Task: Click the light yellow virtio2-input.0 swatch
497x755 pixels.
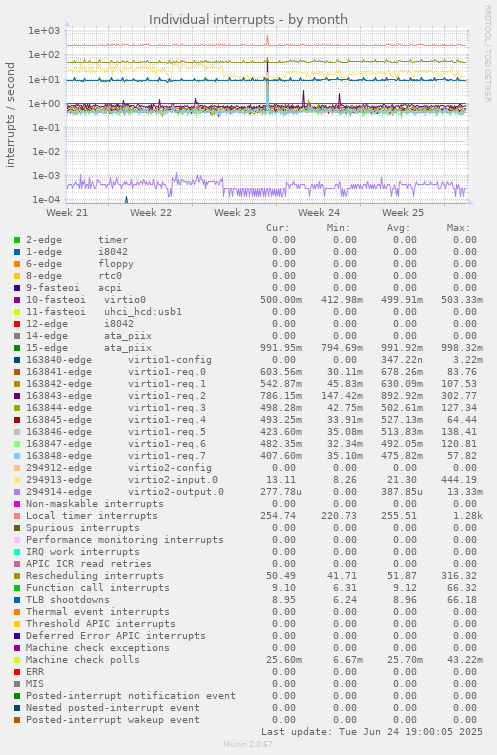Action: pos(17,480)
